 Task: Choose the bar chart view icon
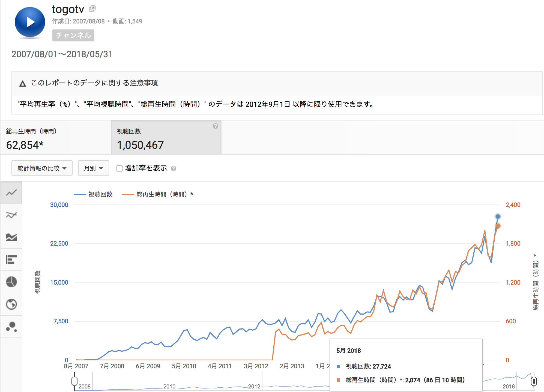(x=11, y=260)
